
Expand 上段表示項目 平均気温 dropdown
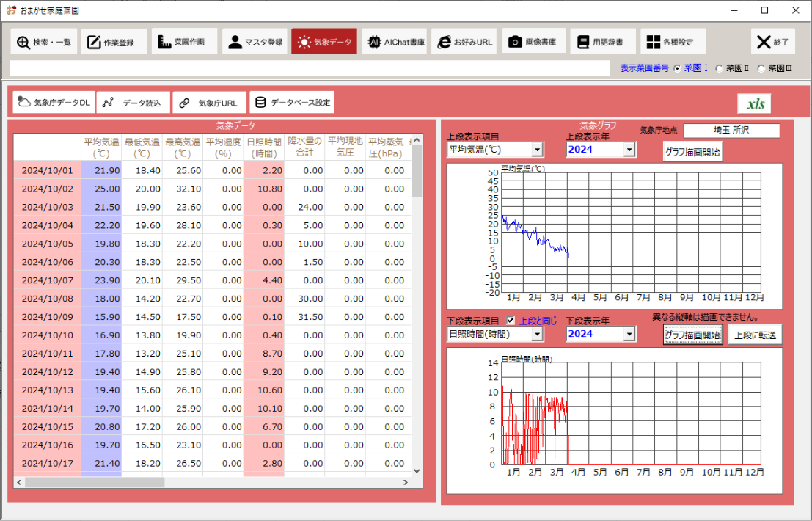[537, 150]
